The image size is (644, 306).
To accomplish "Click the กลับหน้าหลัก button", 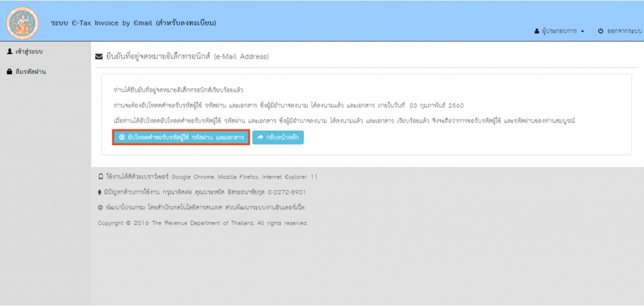I will (278, 138).
